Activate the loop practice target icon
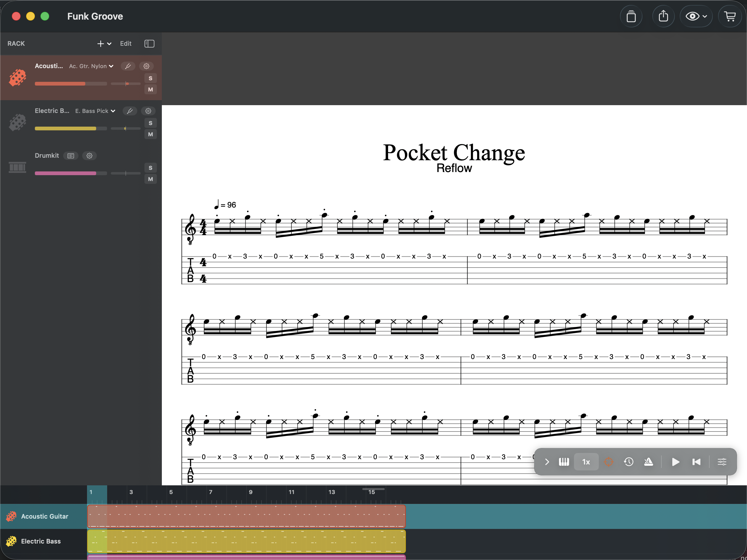 click(608, 462)
